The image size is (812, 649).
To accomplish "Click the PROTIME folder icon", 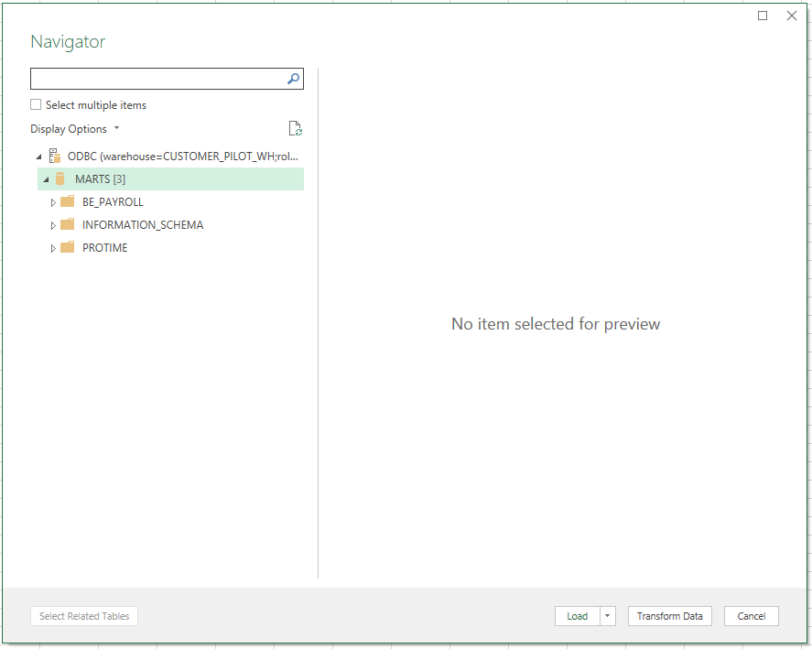I will [x=68, y=247].
